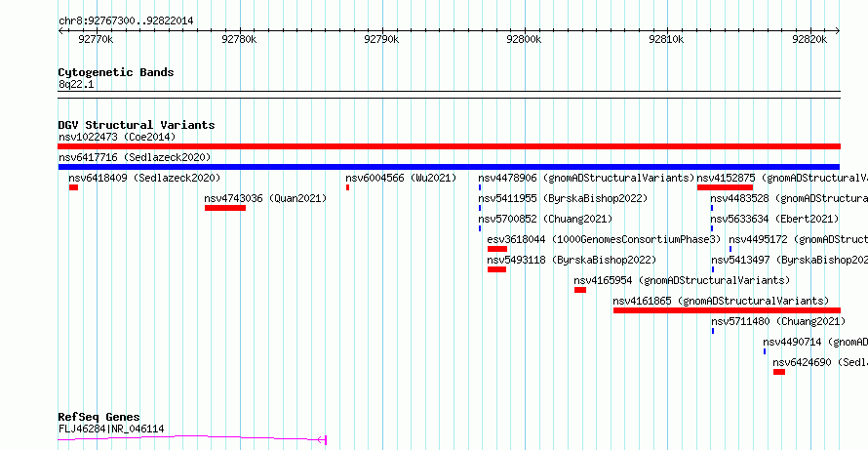Open the nsv1022473 (Coe2014) label
Screen dimensions: 868x450
(x=117, y=137)
